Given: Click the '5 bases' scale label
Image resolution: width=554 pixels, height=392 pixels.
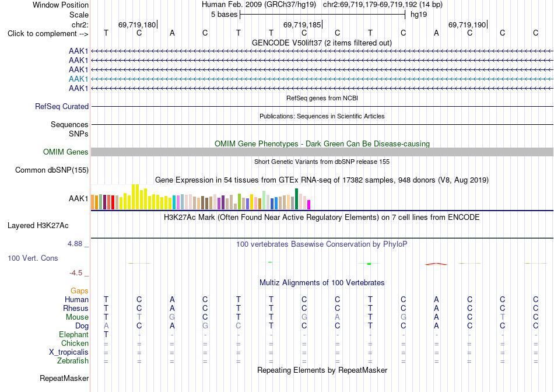Looking at the screenshot, I should click(x=225, y=15).
